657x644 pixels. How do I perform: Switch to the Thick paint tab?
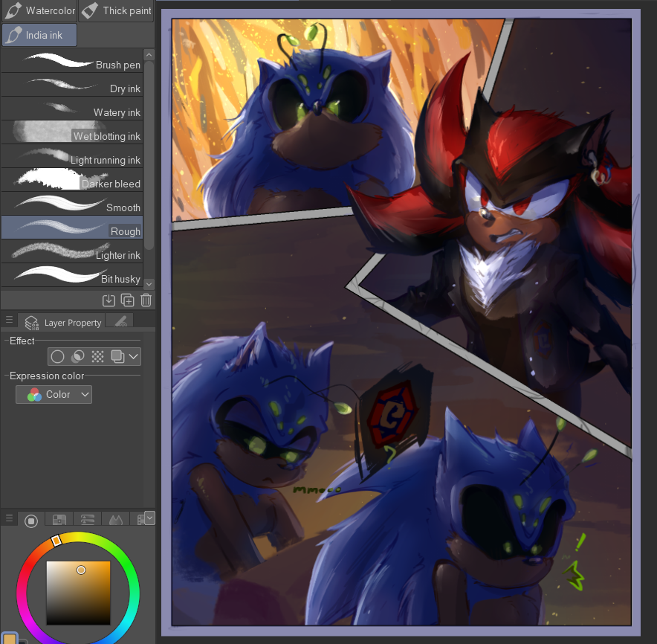coord(116,10)
